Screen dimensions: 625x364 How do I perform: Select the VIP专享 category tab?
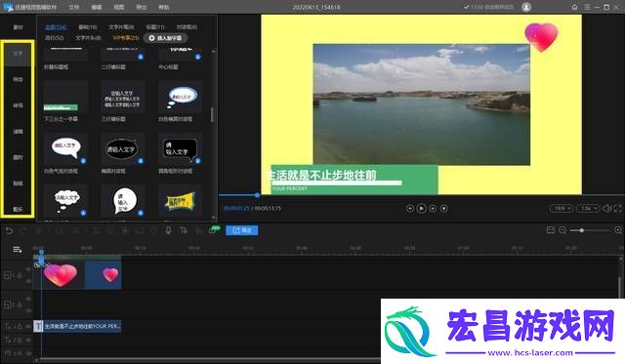click(126, 38)
